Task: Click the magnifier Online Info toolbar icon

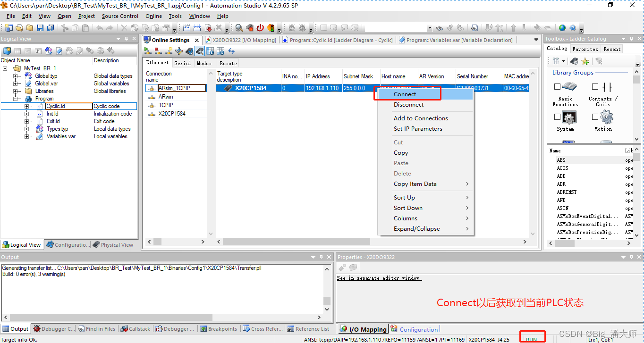Action: coord(239,28)
